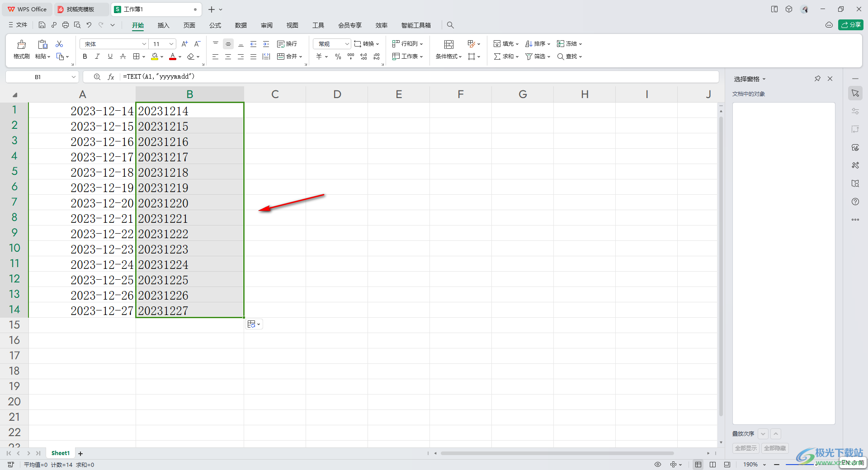Click the Find (查找) button
The height and width of the screenshot is (470, 868).
coord(569,56)
